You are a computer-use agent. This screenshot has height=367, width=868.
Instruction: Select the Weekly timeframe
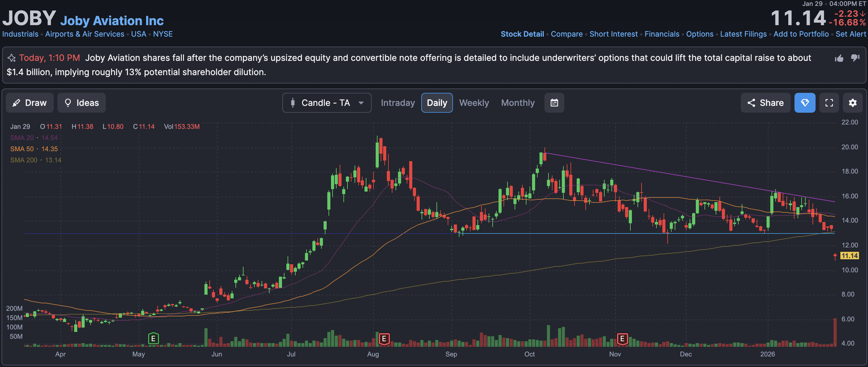click(474, 103)
